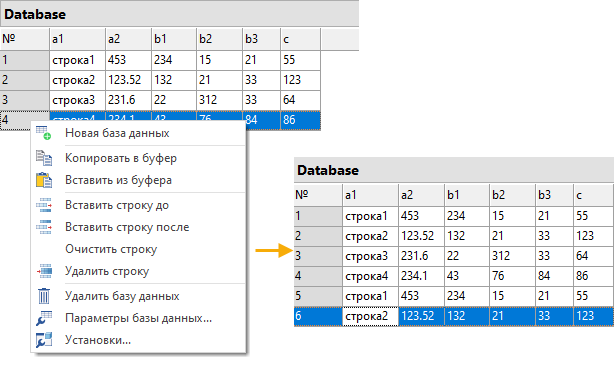616x392 pixels.
Task: Click column header c in the four-row table
Action: 301,39
